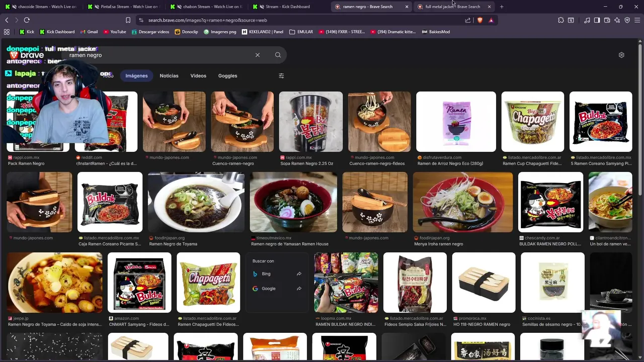Go back with the browser back arrow

point(7,20)
